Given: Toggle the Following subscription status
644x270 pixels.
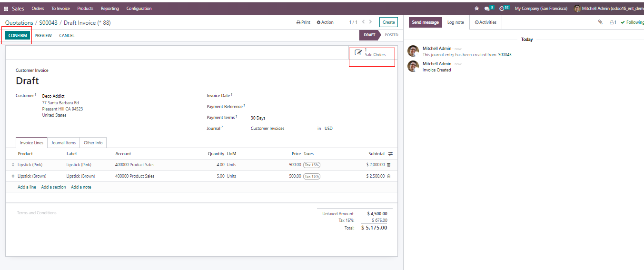Looking at the screenshot, I should pos(632,22).
